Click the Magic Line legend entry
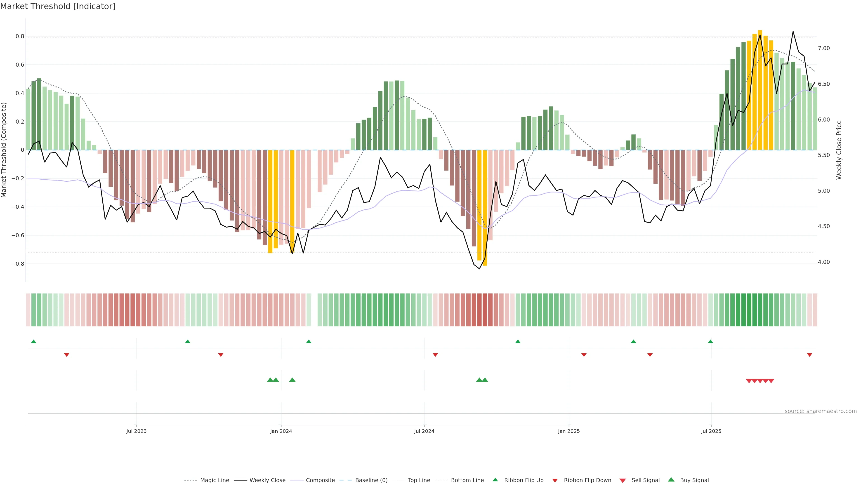The width and height of the screenshot is (868, 488). point(214,480)
